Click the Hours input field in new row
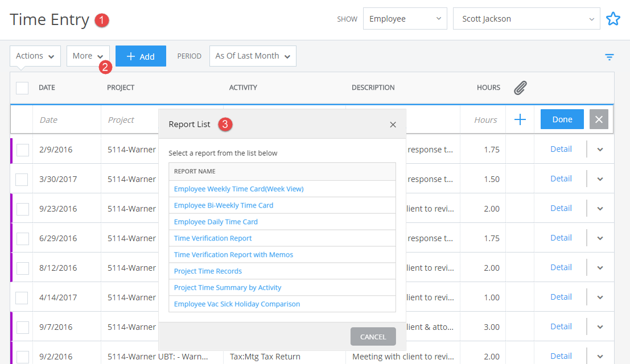The height and width of the screenshot is (364, 630). click(x=483, y=119)
